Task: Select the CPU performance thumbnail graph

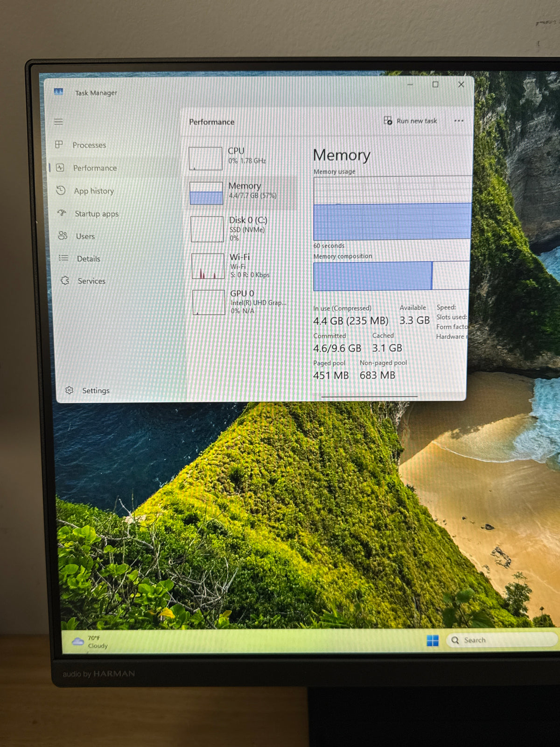Action: (205, 159)
